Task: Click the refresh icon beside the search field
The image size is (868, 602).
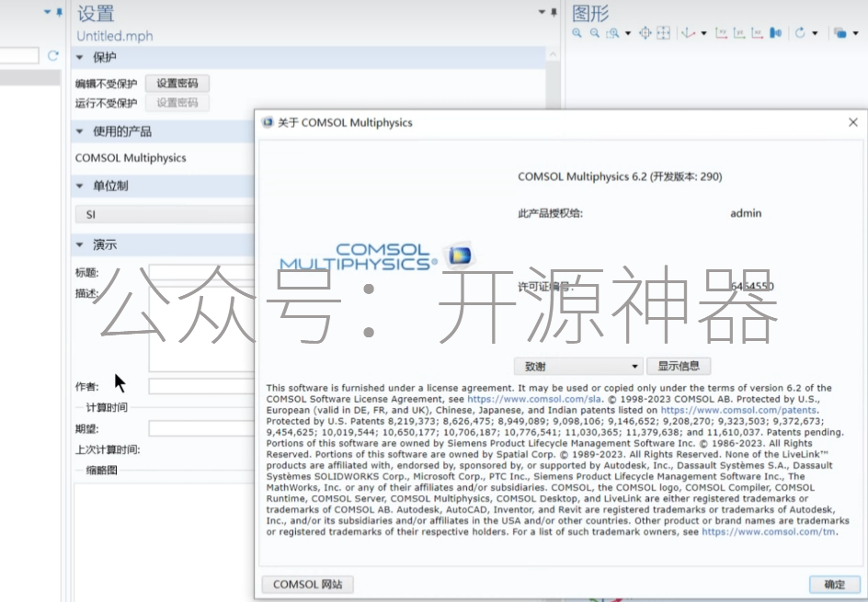Action: pos(52,55)
